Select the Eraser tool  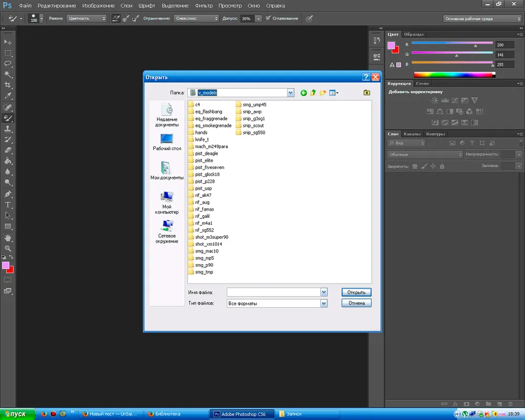click(8, 150)
